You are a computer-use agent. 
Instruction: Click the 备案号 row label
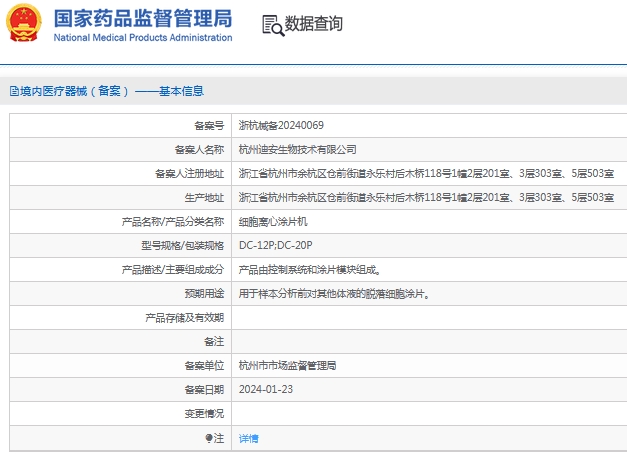tap(209, 126)
